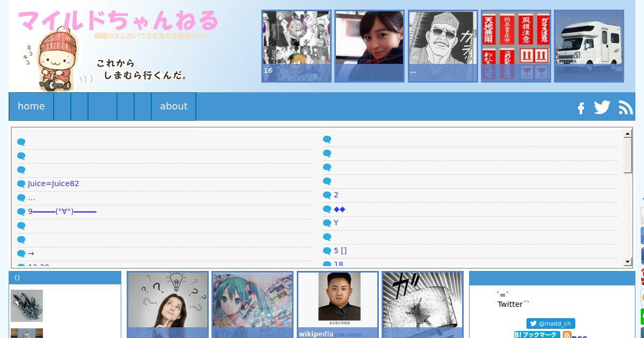The width and height of the screenshot is (644, 338).
Task: Click the orange RSS icon below @maild_ch
Action: coord(567,335)
